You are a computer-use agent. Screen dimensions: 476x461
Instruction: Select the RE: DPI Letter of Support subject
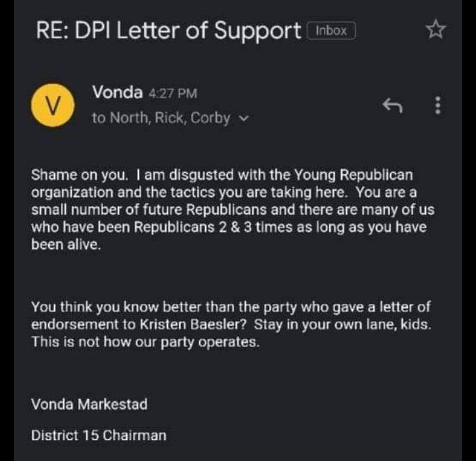[169, 30]
